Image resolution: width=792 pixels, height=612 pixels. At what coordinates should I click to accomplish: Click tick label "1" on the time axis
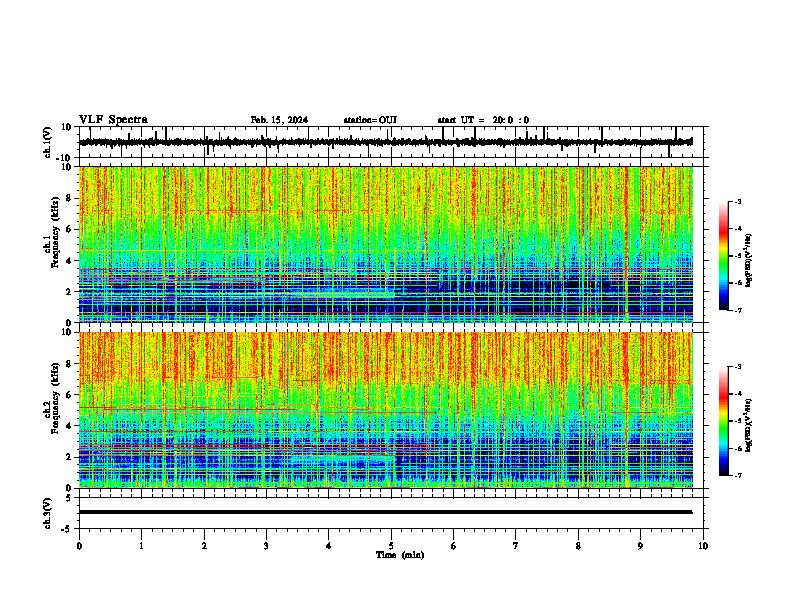pos(141,546)
